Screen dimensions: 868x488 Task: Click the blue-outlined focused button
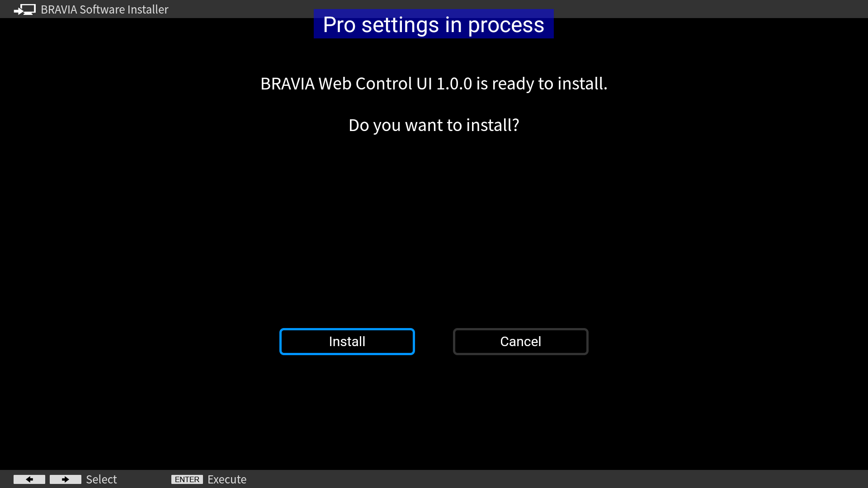click(347, 342)
